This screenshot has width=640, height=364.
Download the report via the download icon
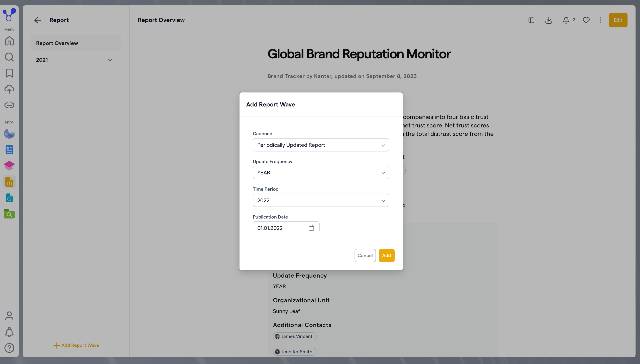(548, 20)
